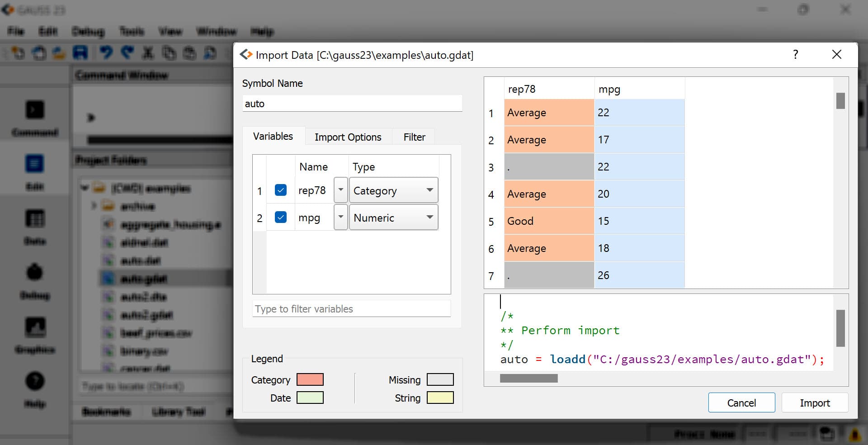
Task: Open the Tools menu in GAUSS window
Action: coord(132,31)
